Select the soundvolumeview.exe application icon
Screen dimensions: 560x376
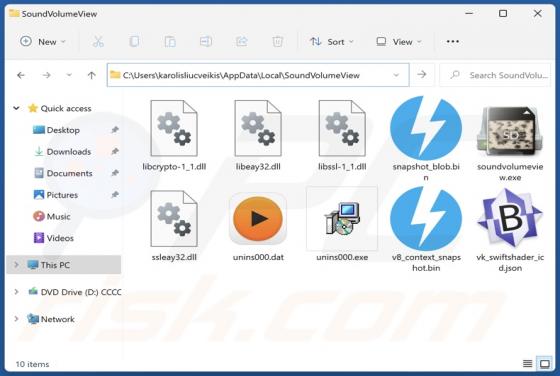tap(510, 131)
